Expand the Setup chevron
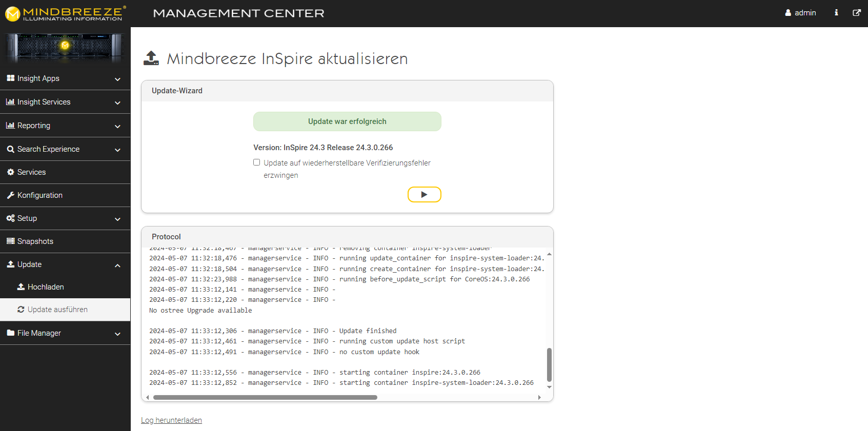The height and width of the screenshot is (431, 868). [x=117, y=219]
